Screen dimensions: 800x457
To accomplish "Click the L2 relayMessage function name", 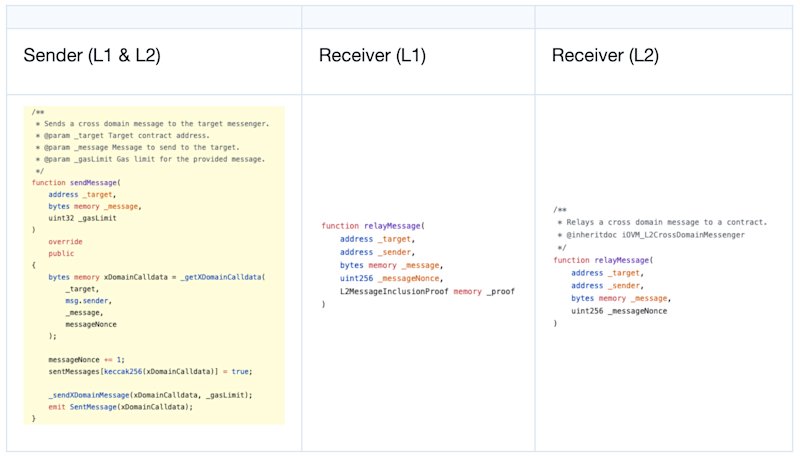I will (x=622, y=260).
